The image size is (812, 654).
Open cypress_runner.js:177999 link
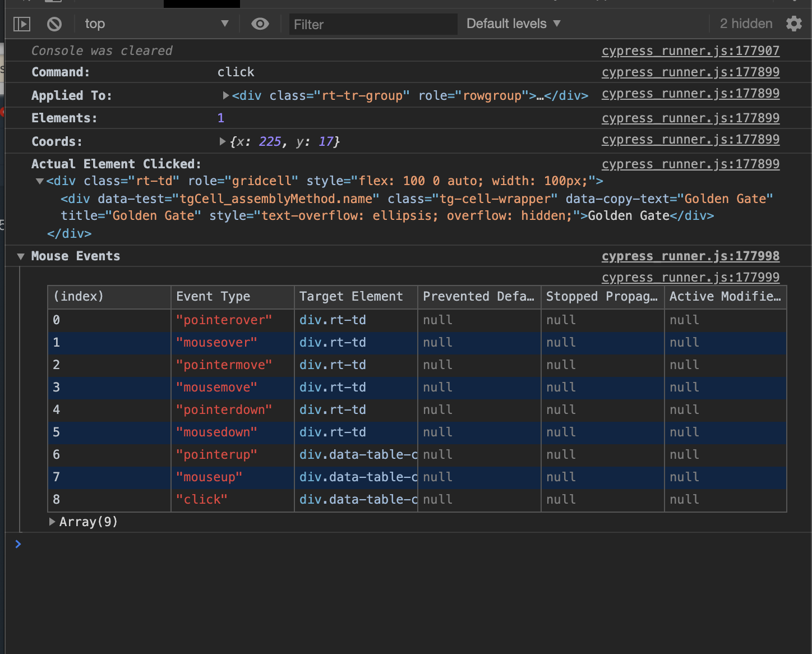coord(690,277)
